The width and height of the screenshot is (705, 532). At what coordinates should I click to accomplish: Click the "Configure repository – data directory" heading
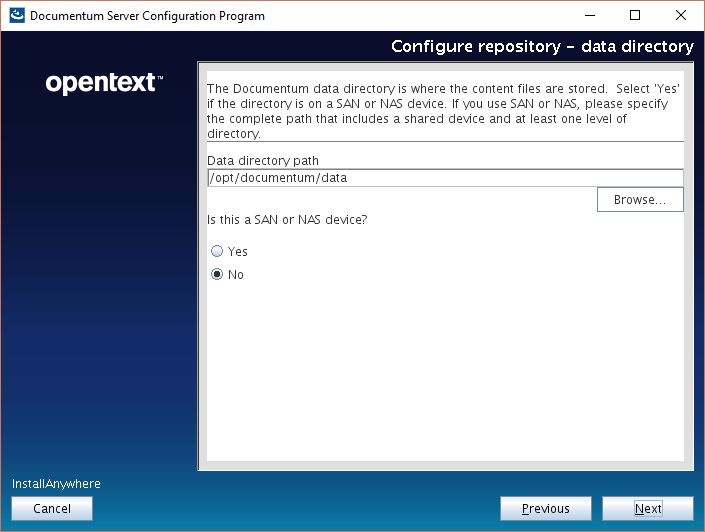[541, 47]
